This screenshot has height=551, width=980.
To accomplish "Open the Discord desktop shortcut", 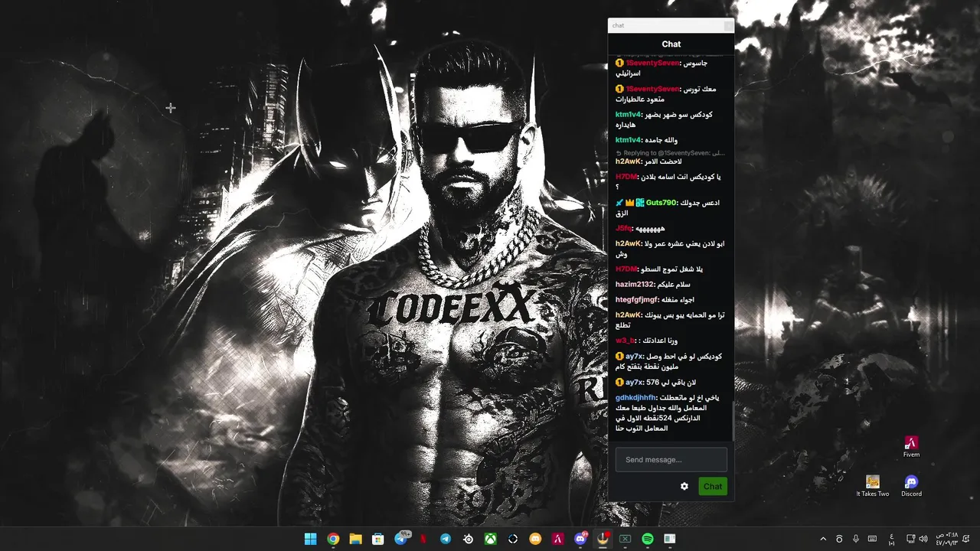I will pos(911,486).
